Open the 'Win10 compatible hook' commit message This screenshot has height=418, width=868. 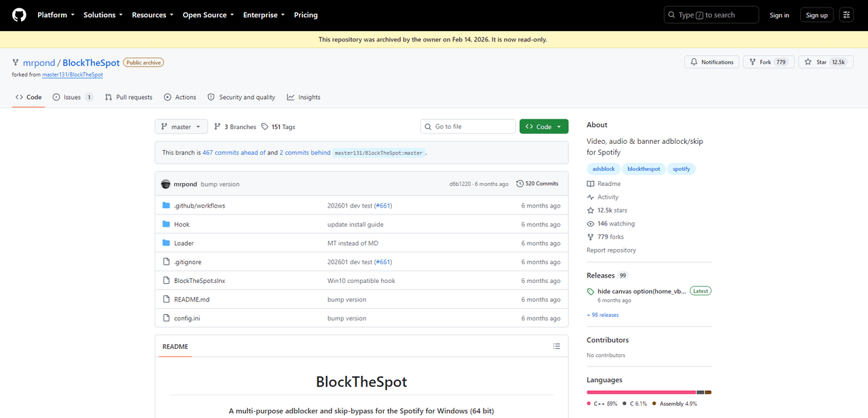[x=361, y=281]
